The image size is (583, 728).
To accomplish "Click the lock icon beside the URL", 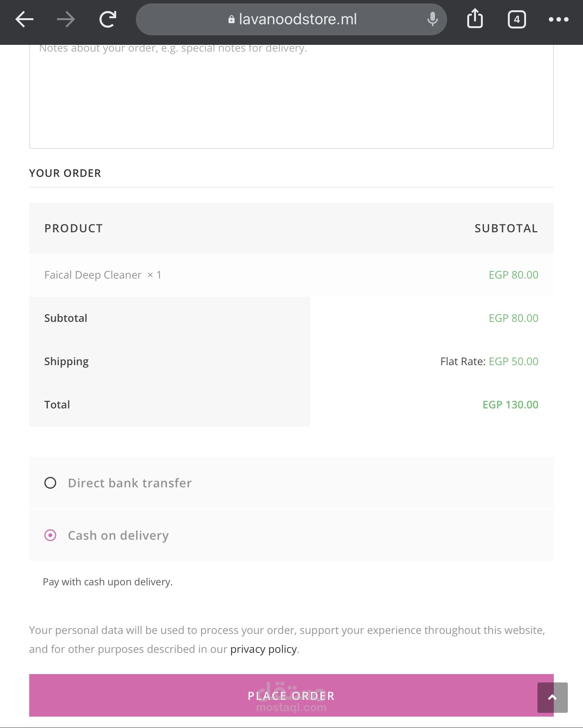I will 231,19.
